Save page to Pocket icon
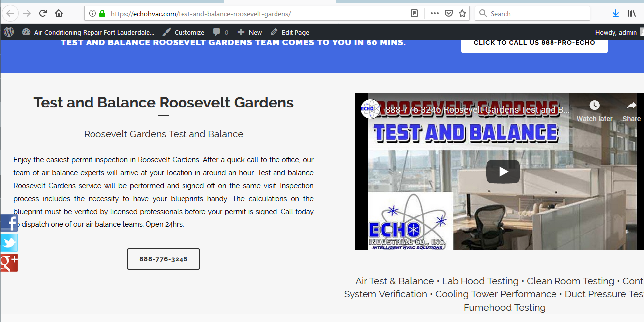 (x=448, y=14)
